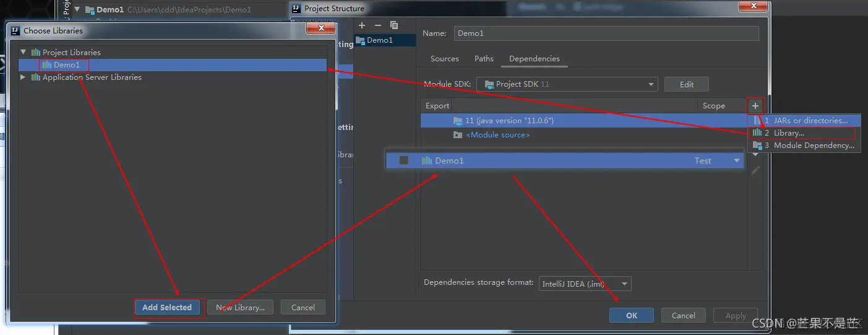Click the JARs or directories popup icon

[x=757, y=121]
